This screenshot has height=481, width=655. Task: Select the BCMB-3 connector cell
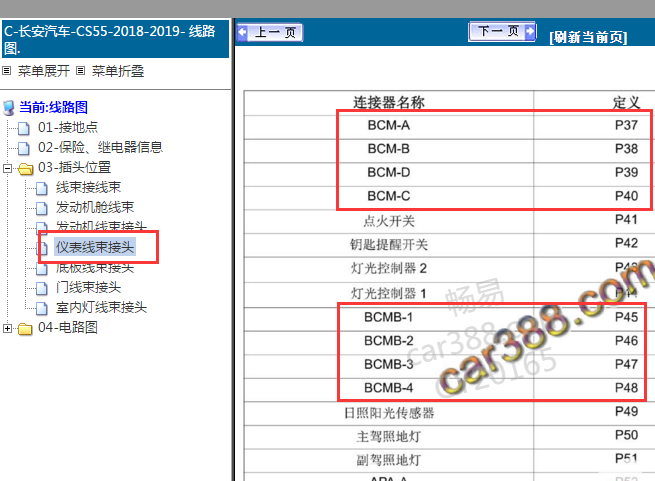(388, 364)
